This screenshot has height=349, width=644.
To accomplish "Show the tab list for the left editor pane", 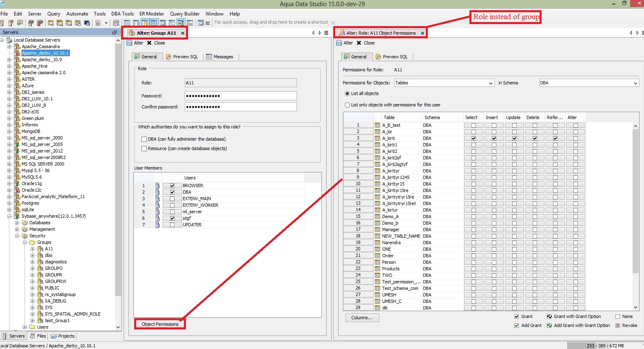I will click(x=326, y=33).
